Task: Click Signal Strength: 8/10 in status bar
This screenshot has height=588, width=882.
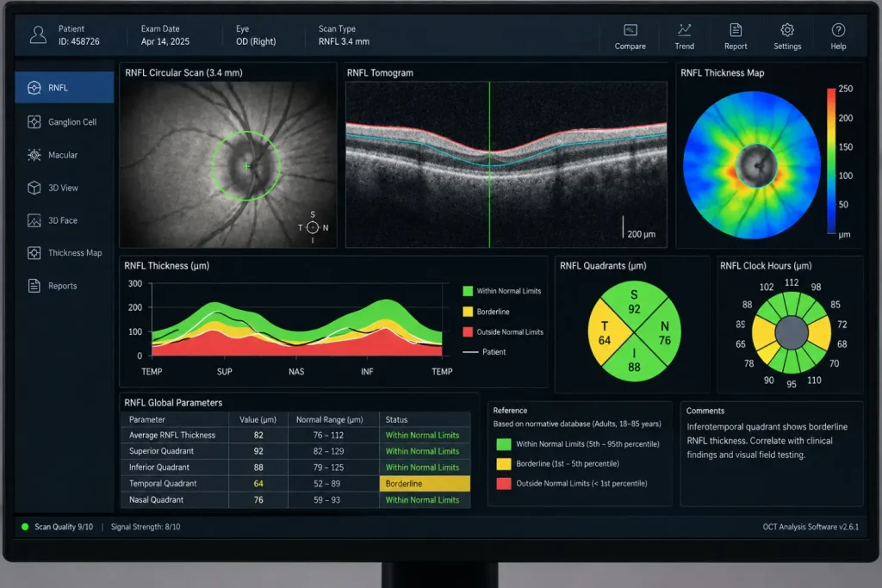Action: [x=146, y=527]
